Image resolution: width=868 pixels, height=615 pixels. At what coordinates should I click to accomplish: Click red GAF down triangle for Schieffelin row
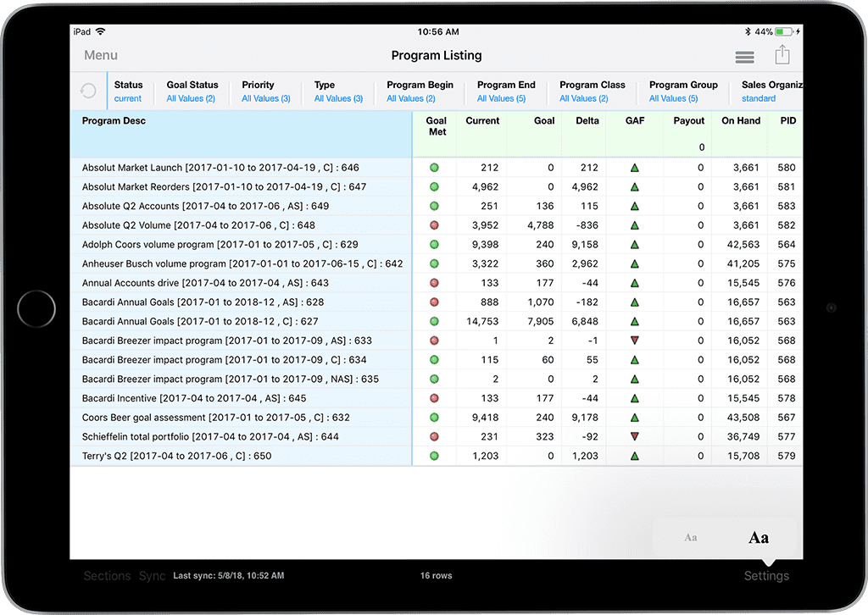click(635, 437)
